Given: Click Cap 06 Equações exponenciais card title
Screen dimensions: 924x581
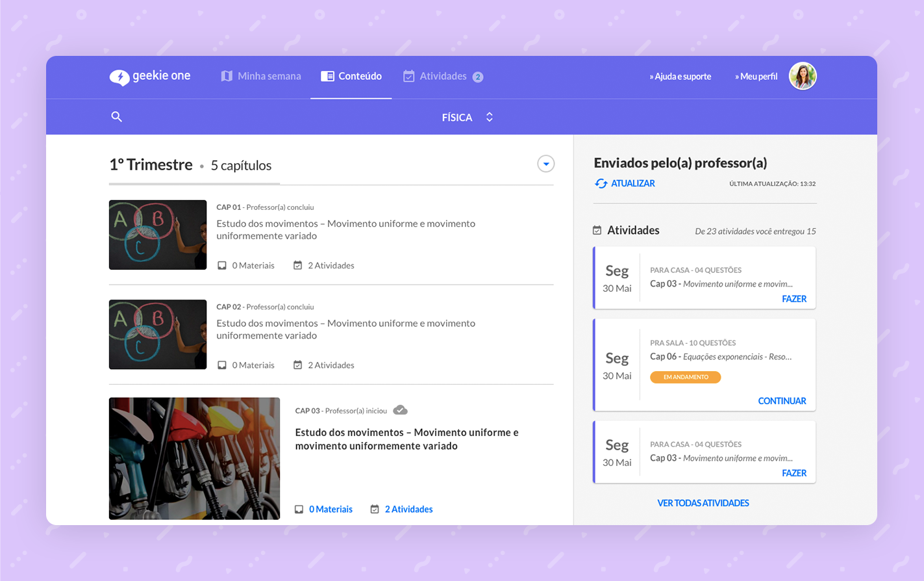Looking at the screenshot, I should (721, 357).
